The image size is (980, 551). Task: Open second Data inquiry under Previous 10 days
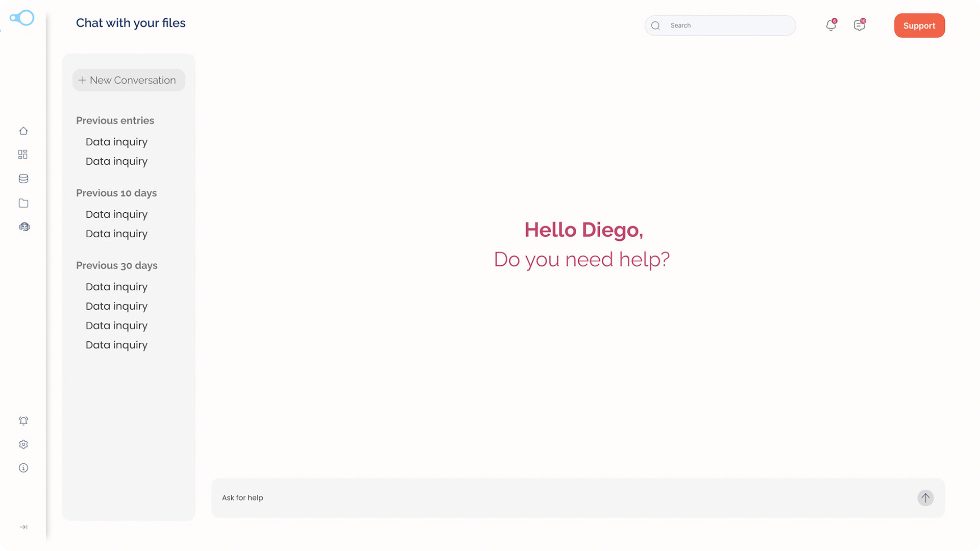coord(116,234)
